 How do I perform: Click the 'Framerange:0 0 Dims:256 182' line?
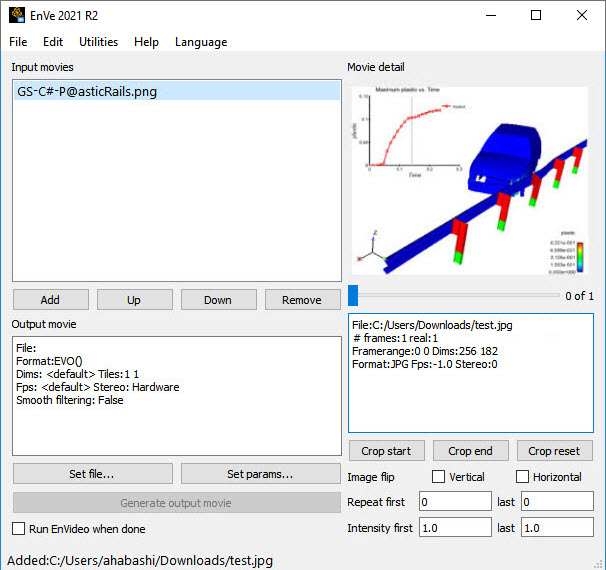click(425, 351)
